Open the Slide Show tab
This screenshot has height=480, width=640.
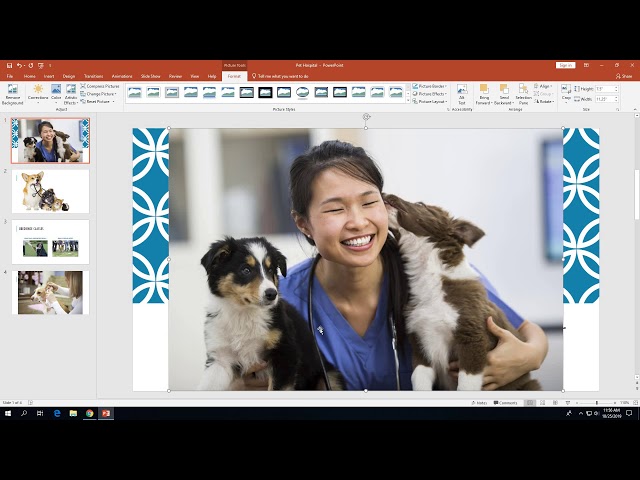pos(150,76)
